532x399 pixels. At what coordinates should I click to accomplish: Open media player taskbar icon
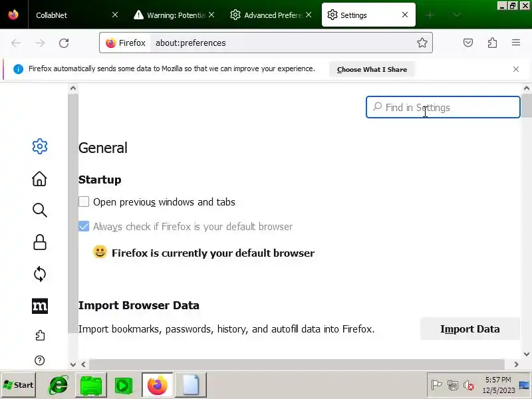(124, 386)
